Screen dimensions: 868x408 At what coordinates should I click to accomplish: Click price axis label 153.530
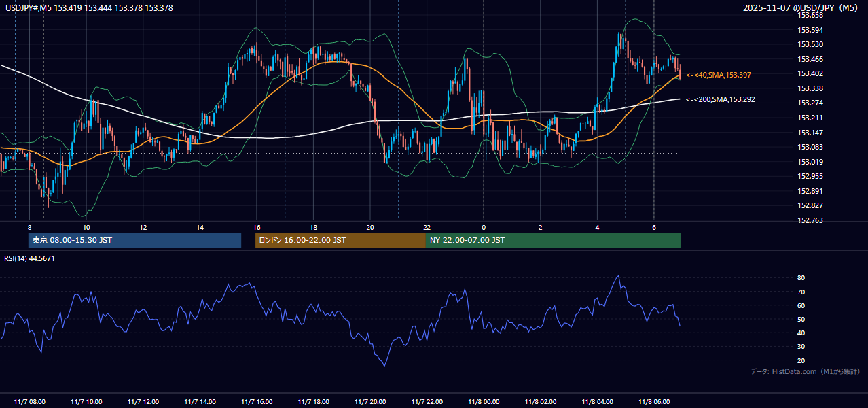(x=810, y=44)
